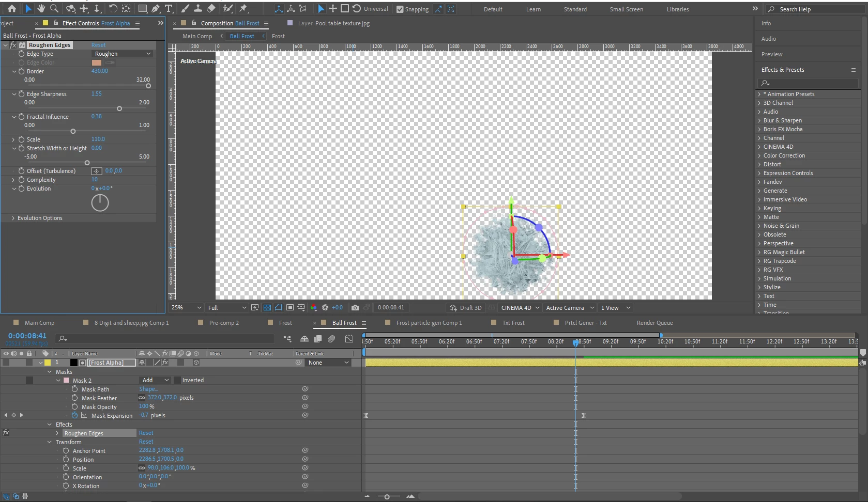Select the Rotation tool
The height and width of the screenshot is (502, 868).
(x=113, y=8)
